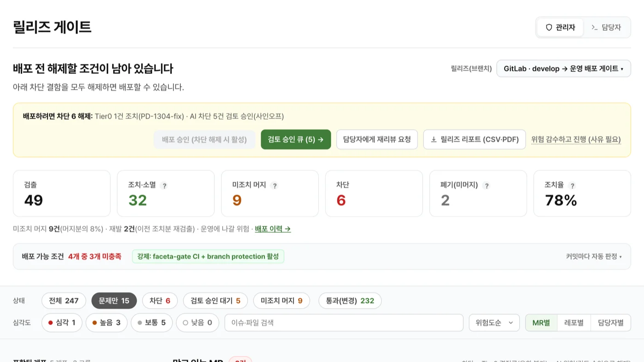Click 위험 감수하고 진행 link
The image size is (644, 362).
click(576, 139)
